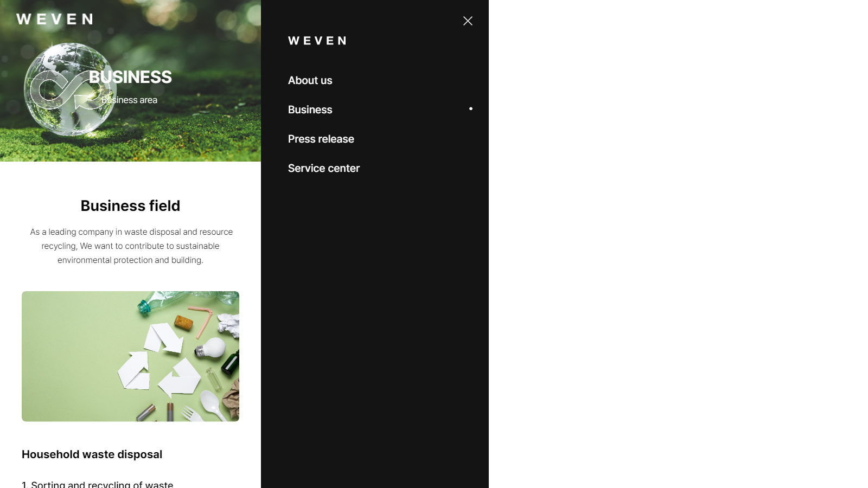
Task: Click the light bulb in the recycling photo
Action: point(210,348)
